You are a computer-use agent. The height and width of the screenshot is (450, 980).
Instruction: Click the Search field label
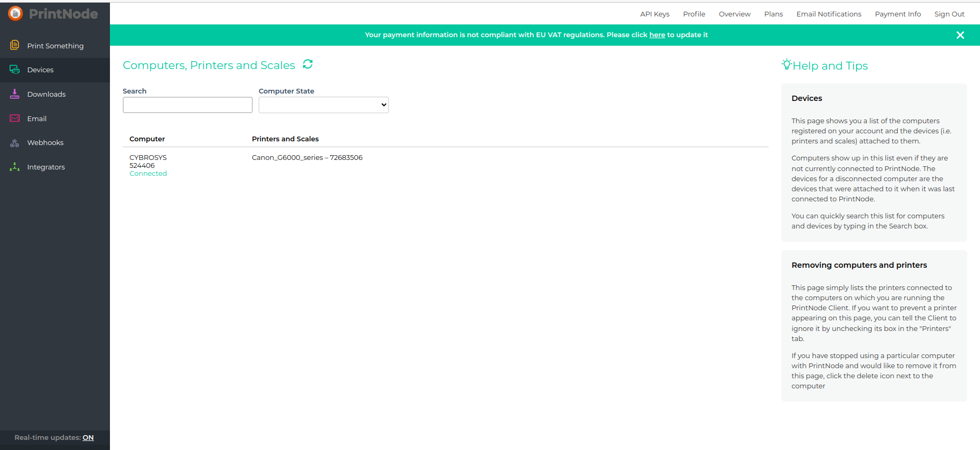[x=134, y=91]
